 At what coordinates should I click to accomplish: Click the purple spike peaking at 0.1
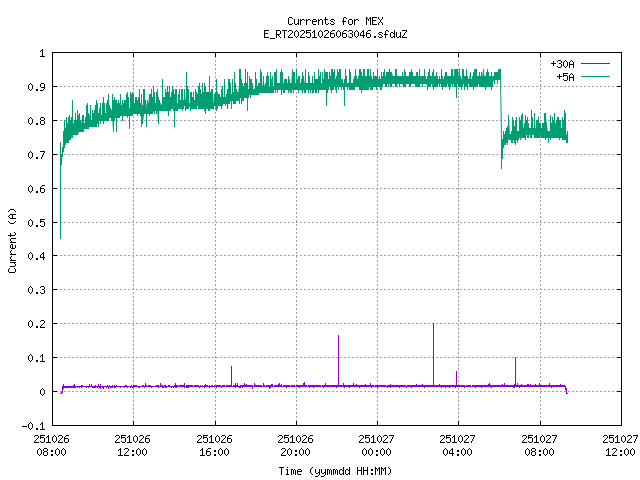click(x=515, y=359)
